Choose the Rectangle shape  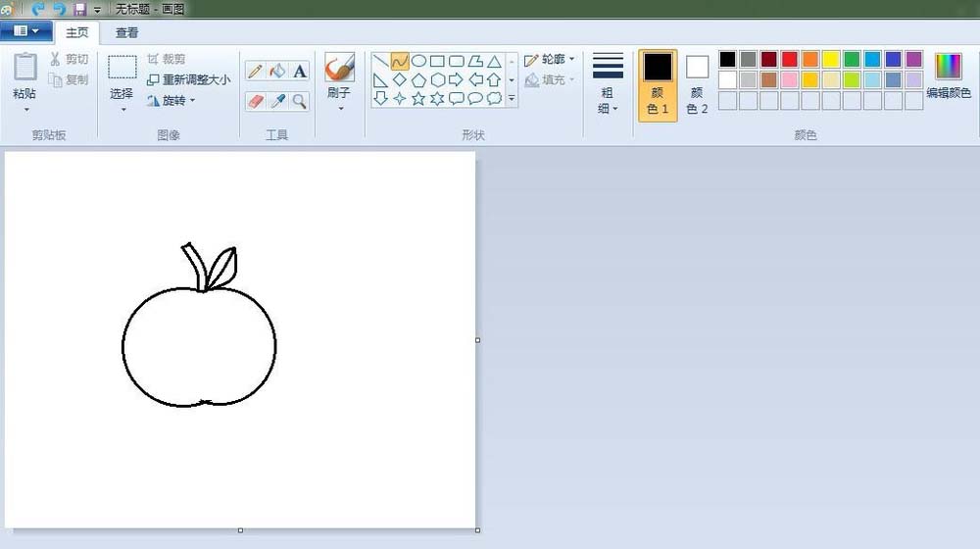[437, 62]
